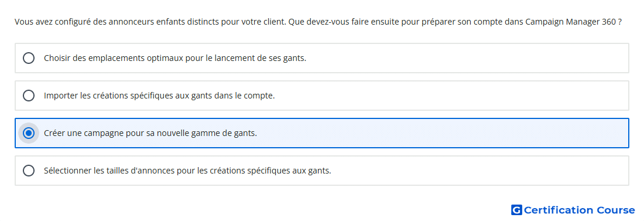
Task: Click the empty area of the highlighted answer box
Action: pos(444,133)
